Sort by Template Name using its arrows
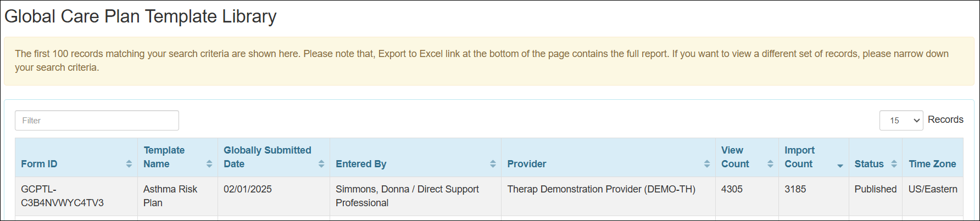980x221 pixels. (x=209, y=164)
